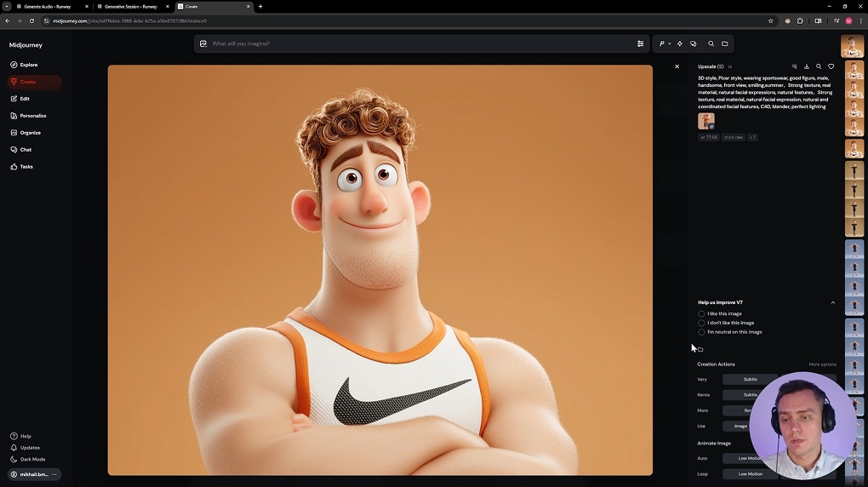Click the magnifier icon in the Upscale panel
The width and height of the screenshot is (868, 487).
[819, 66]
